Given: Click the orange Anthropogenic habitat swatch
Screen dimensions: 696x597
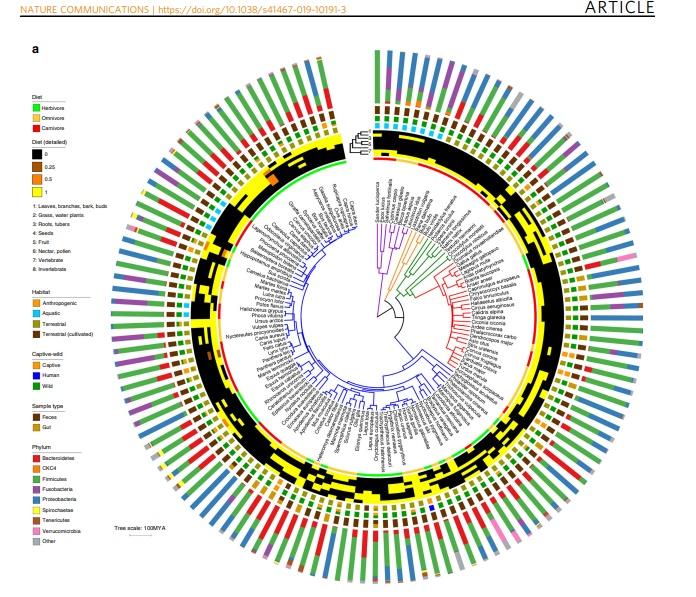Looking at the screenshot, I should pyautogui.click(x=36, y=303).
